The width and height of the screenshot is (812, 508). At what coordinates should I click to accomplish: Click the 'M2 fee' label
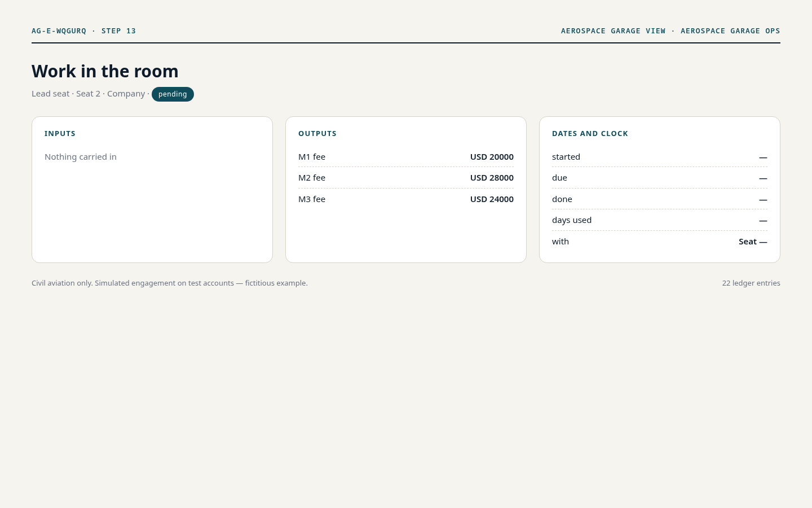pos(312,178)
